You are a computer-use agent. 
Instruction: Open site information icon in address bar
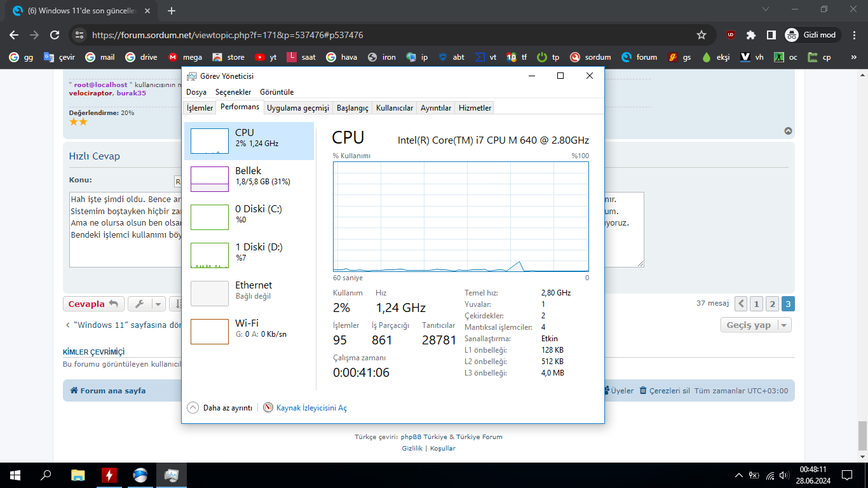[x=78, y=35]
